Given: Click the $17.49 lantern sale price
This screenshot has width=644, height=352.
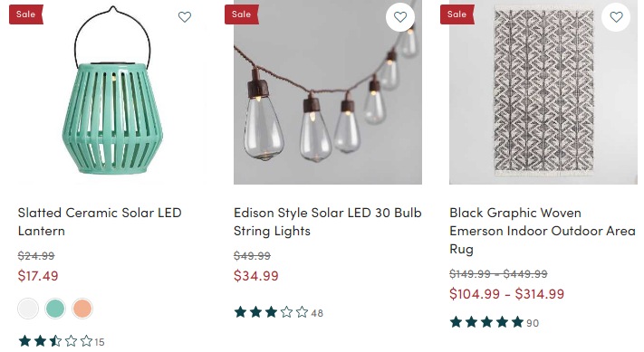Looking at the screenshot, I should click(x=38, y=276).
